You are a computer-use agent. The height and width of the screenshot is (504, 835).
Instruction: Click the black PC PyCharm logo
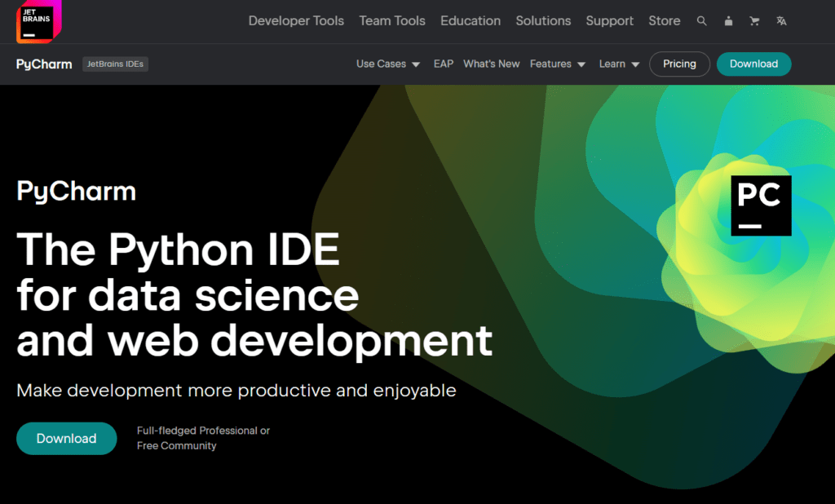click(761, 206)
